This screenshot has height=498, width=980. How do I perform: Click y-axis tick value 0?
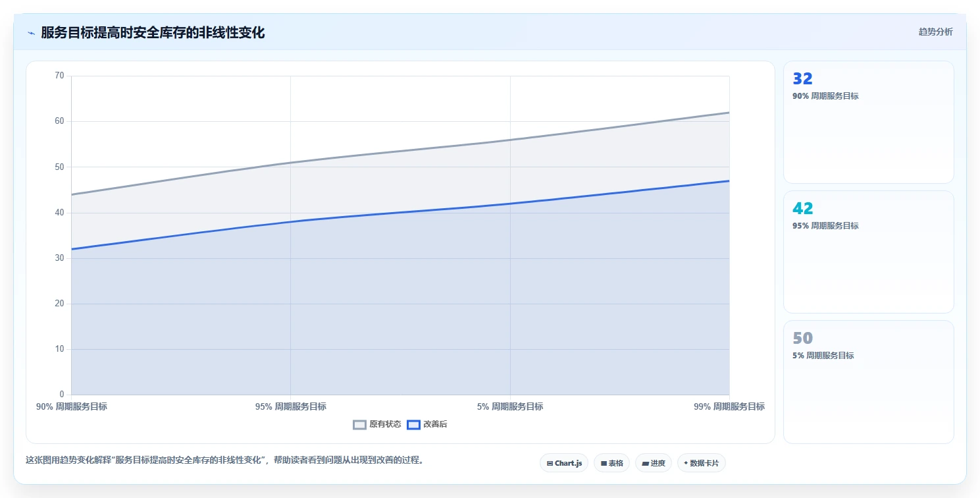tap(62, 395)
